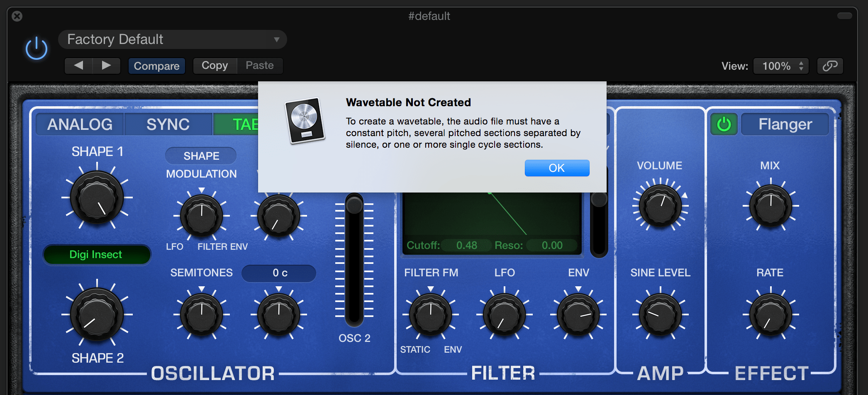Toggle the plugin power button
Screen dimensions: 868x395
click(x=36, y=46)
